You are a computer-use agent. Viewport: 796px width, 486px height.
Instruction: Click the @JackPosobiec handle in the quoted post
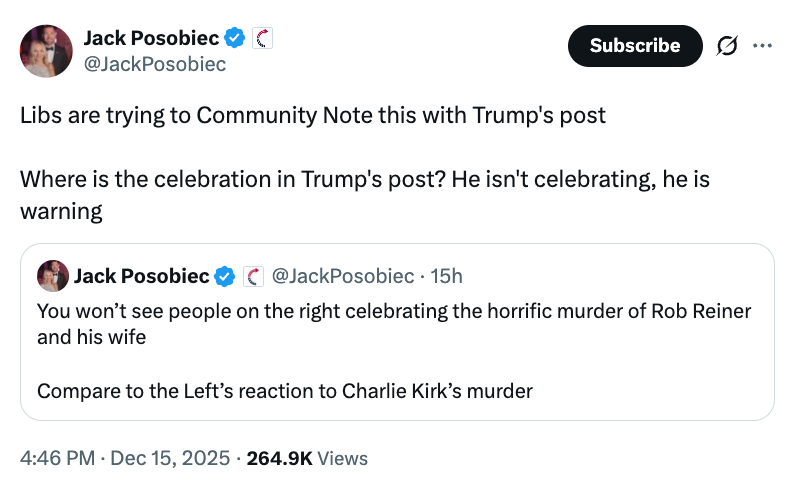pos(342,275)
